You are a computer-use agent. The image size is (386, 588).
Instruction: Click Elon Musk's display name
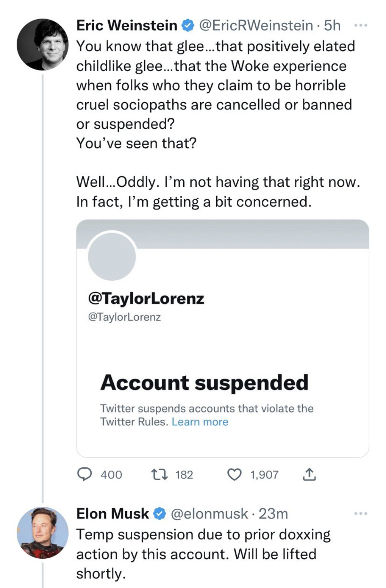click(112, 514)
